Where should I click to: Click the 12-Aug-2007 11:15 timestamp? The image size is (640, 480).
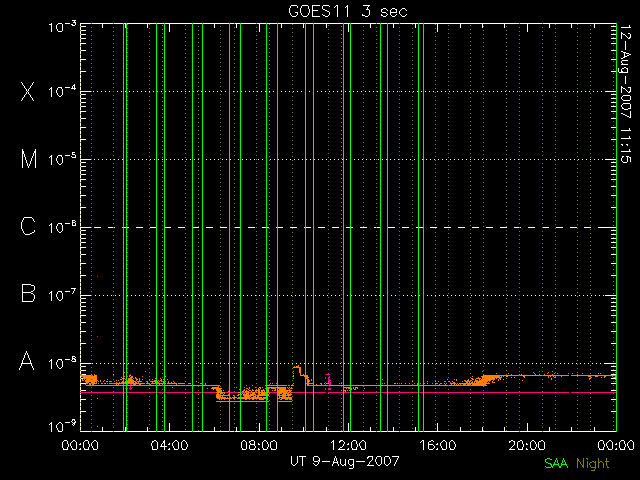pyautogui.click(x=625, y=94)
